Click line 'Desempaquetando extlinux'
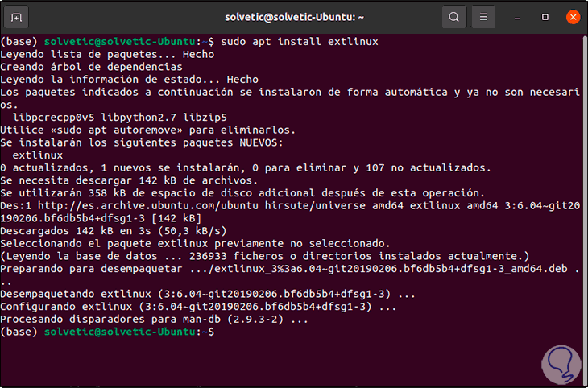 click(208, 295)
